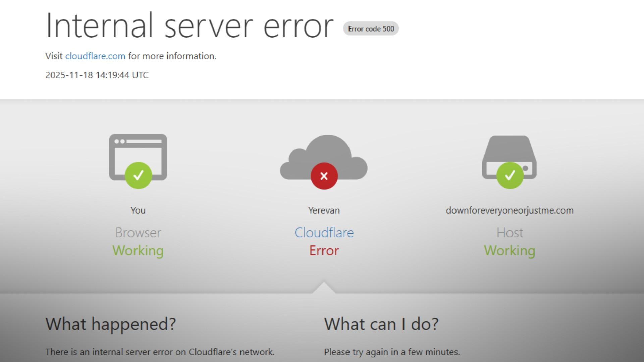Click the What happened? heading

(111, 324)
